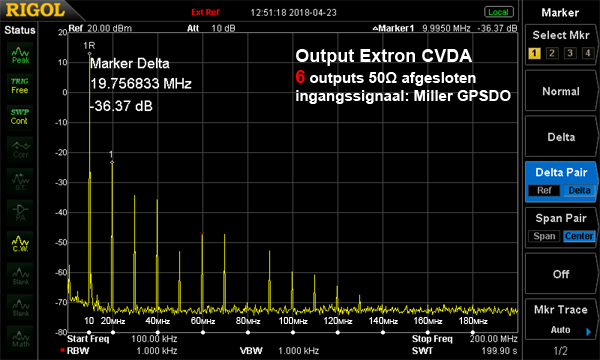The image size is (600, 360).
Task: Click the TRIG Free status icon
Action: coord(20,86)
